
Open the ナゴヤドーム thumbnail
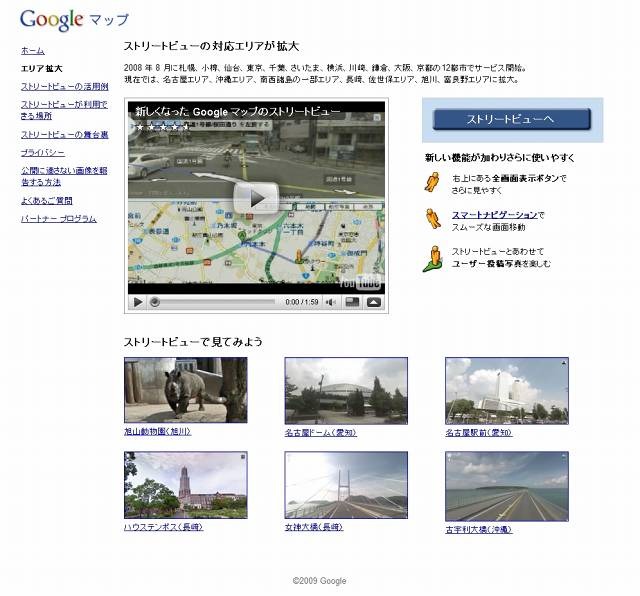[x=346, y=391]
